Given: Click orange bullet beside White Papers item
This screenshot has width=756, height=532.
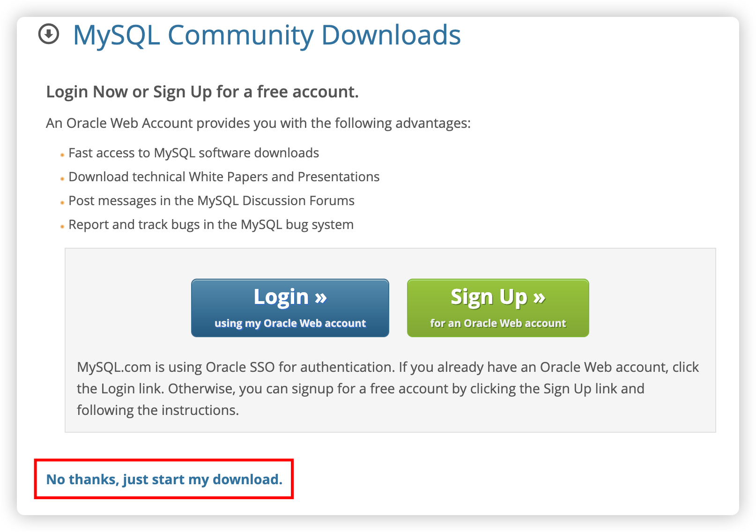Looking at the screenshot, I should (62, 179).
